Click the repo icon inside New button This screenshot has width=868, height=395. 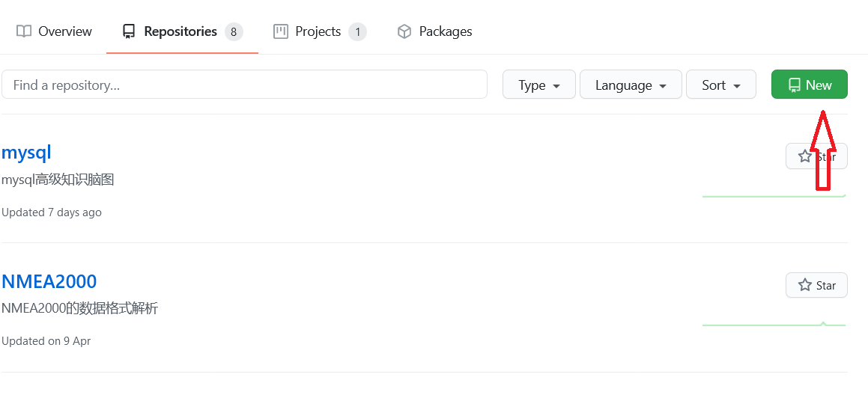795,85
